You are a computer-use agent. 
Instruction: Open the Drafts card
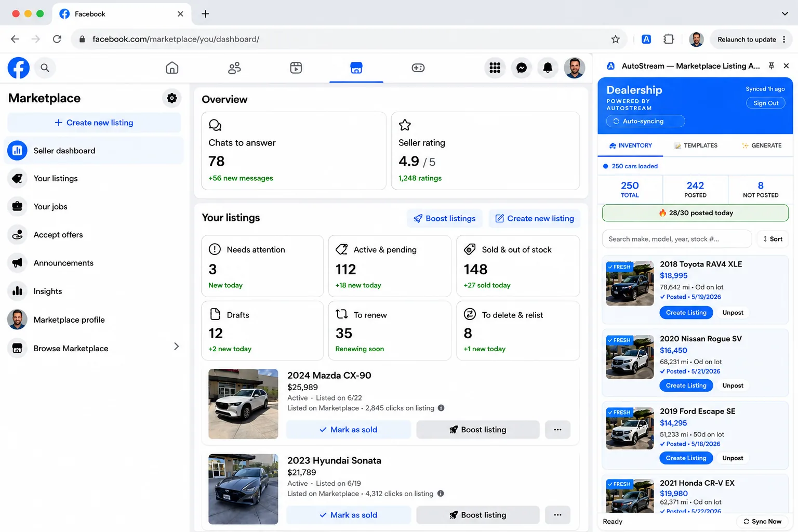pyautogui.click(x=262, y=330)
